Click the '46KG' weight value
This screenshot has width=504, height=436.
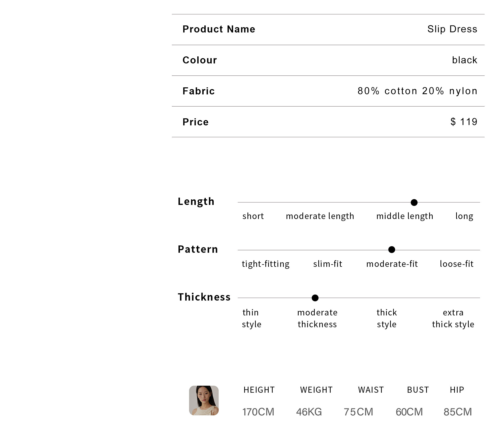pyautogui.click(x=309, y=412)
